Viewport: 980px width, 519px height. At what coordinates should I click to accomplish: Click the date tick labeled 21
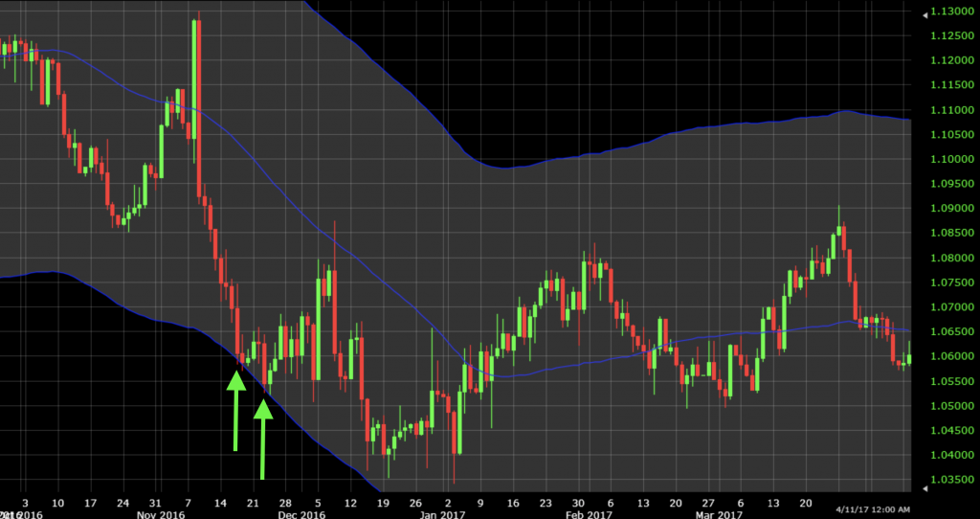[x=253, y=501]
